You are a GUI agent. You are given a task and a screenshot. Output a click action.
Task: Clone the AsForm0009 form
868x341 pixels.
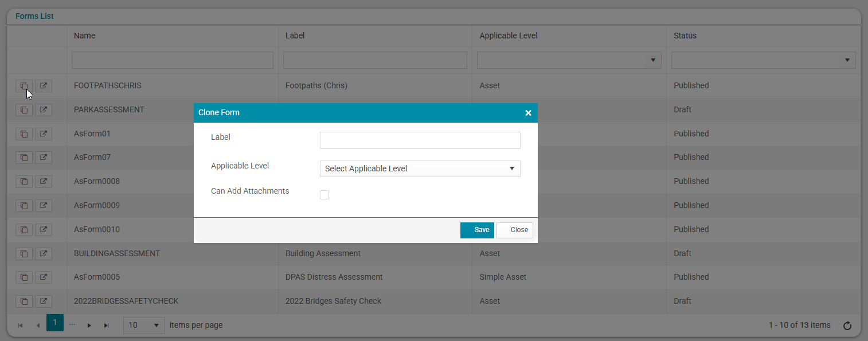(24, 205)
